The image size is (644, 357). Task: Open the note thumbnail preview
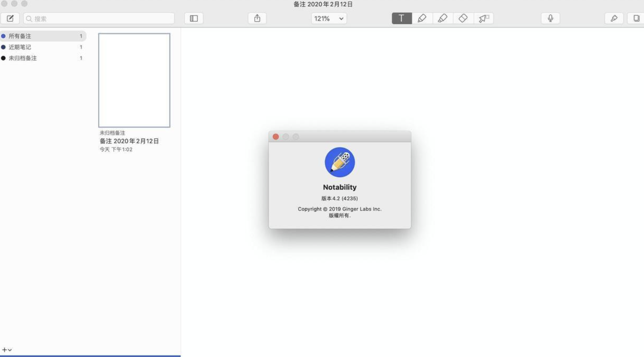pos(134,80)
